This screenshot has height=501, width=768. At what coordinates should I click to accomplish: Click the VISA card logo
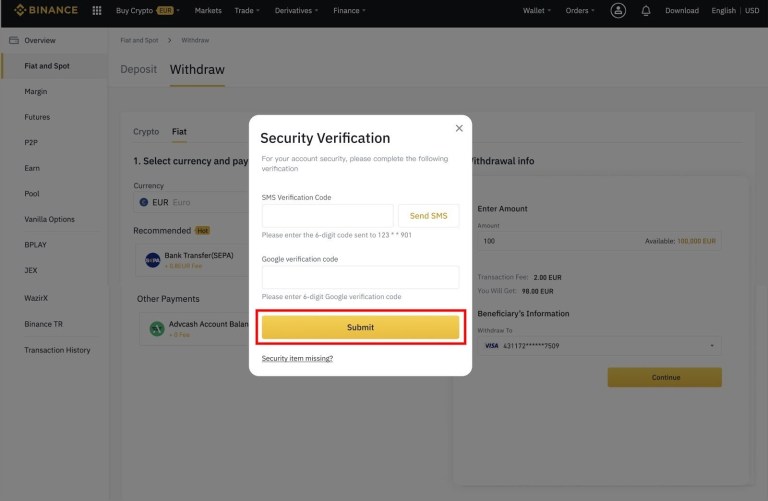[x=491, y=346]
